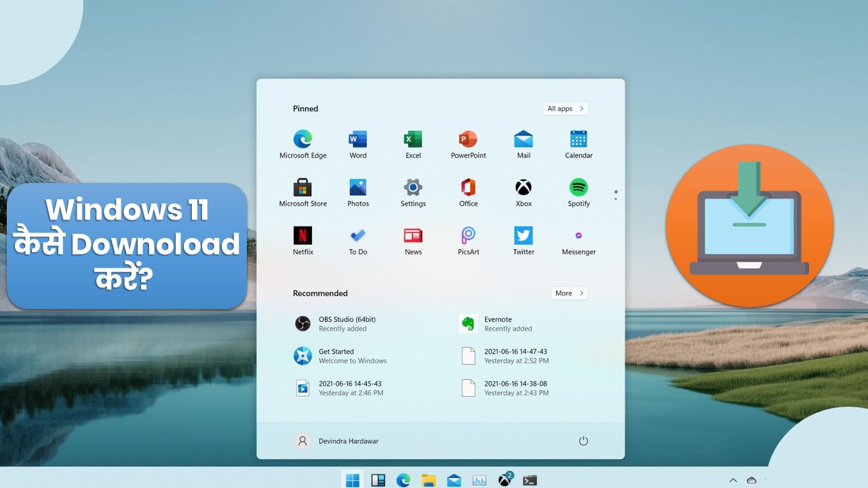Open Mail from the taskbar

point(454,480)
